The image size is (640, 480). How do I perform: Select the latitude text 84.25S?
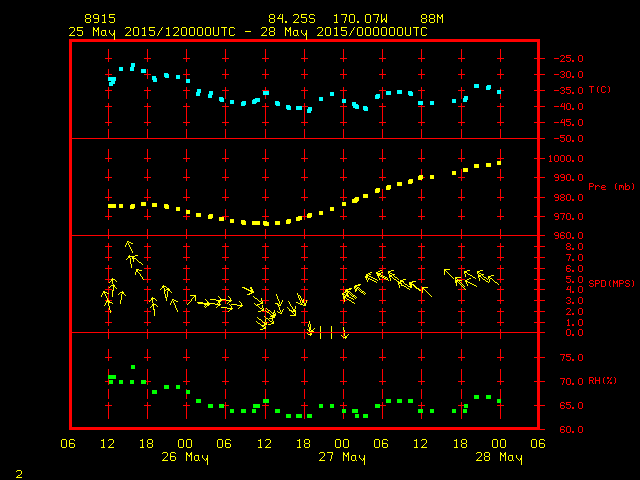292,19
